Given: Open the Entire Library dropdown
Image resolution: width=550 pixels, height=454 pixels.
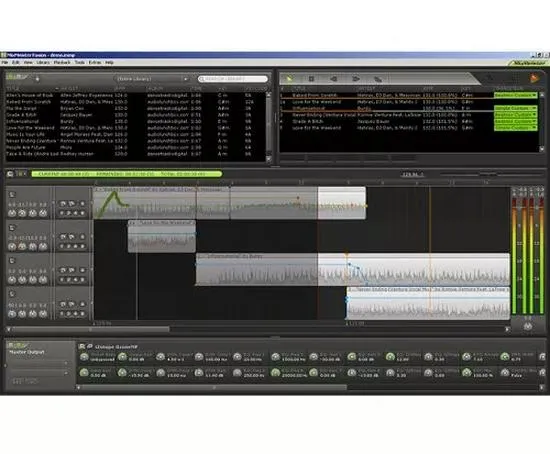Looking at the screenshot, I should [152, 79].
